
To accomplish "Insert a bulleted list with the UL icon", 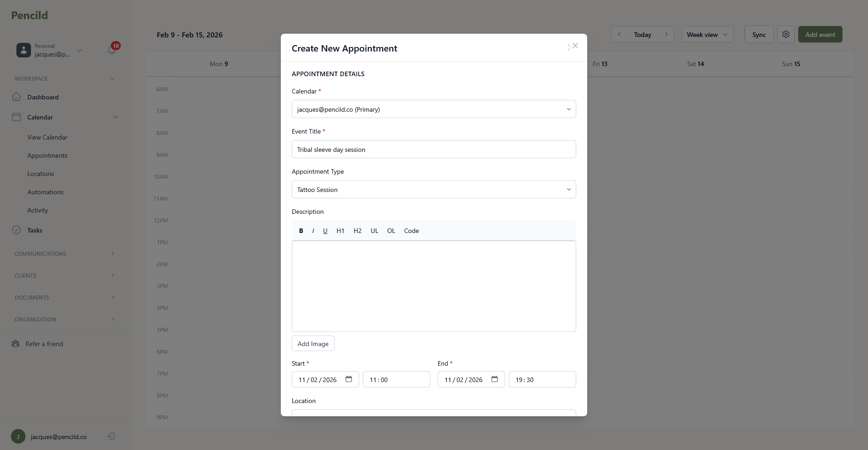I will coord(374,231).
